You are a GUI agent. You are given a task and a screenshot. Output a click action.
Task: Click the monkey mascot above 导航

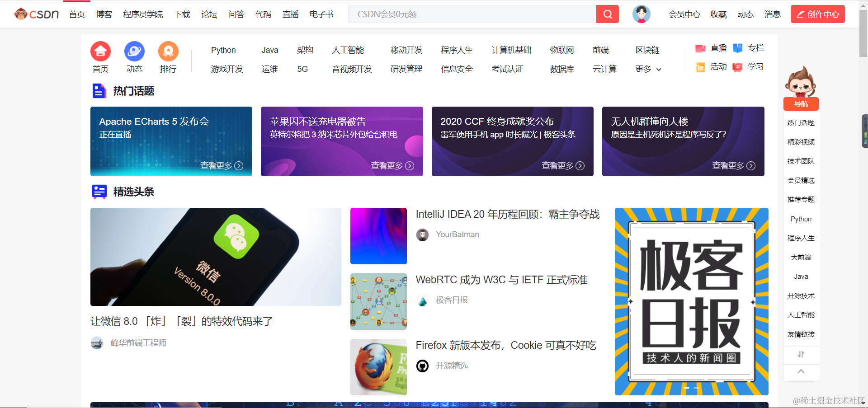801,82
